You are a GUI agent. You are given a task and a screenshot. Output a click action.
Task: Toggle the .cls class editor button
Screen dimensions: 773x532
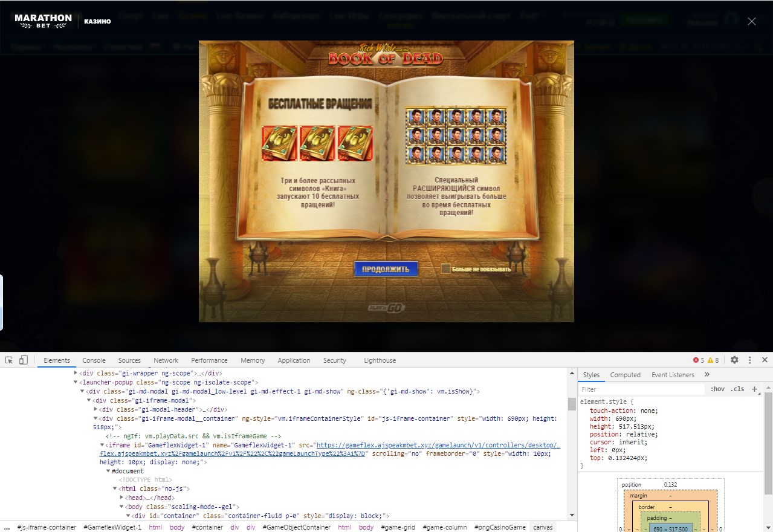(737, 389)
